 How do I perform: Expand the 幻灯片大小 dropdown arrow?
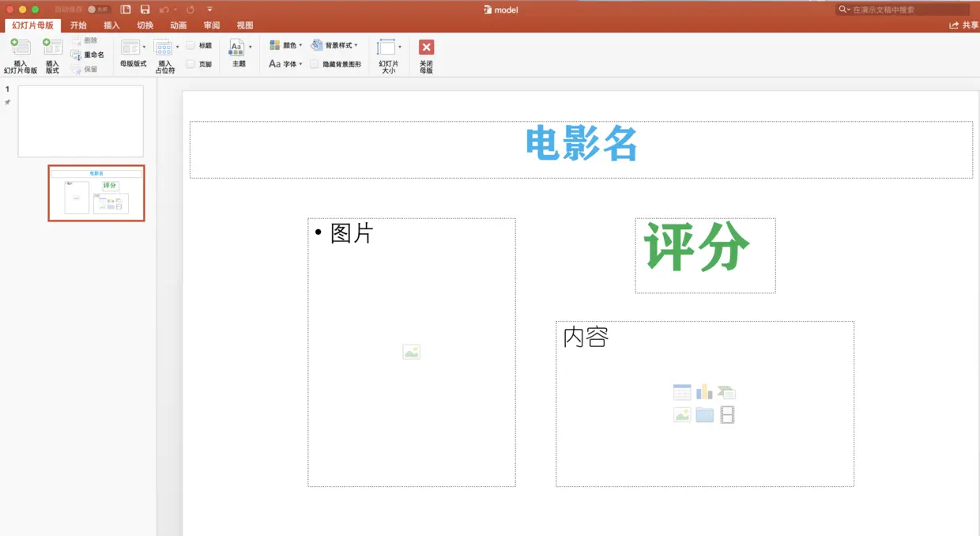(x=400, y=45)
